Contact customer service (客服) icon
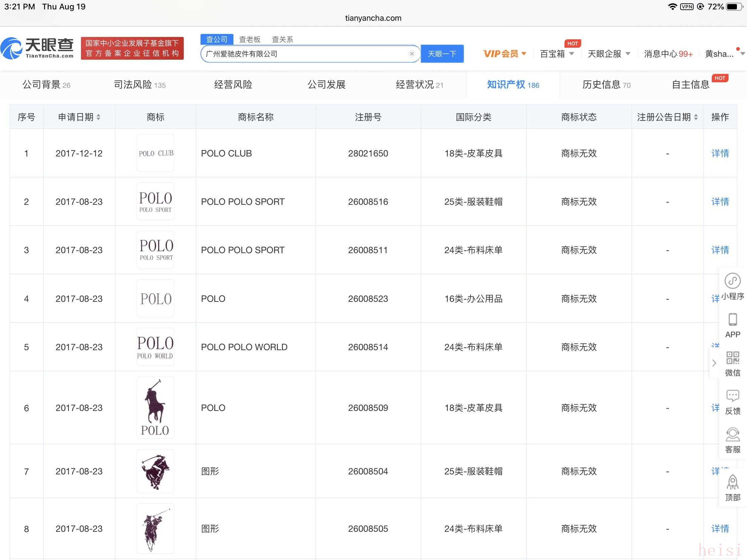 tap(732, 435)
